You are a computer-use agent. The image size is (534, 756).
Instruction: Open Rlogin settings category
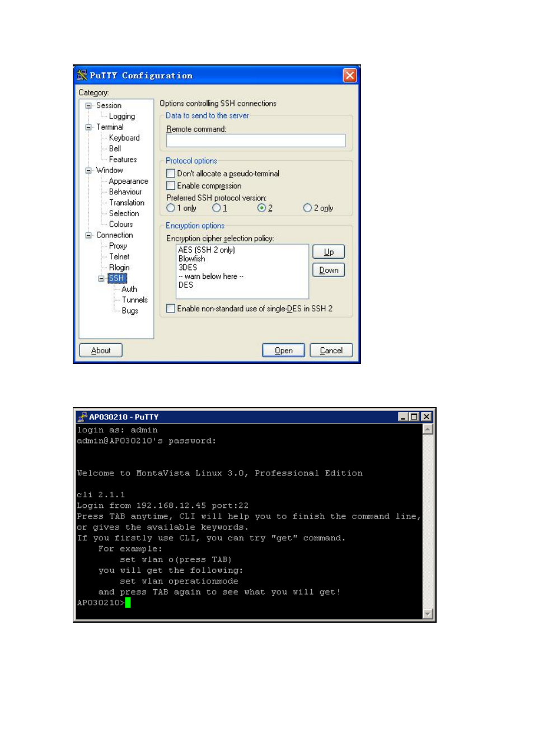click(x=119, y=268)
